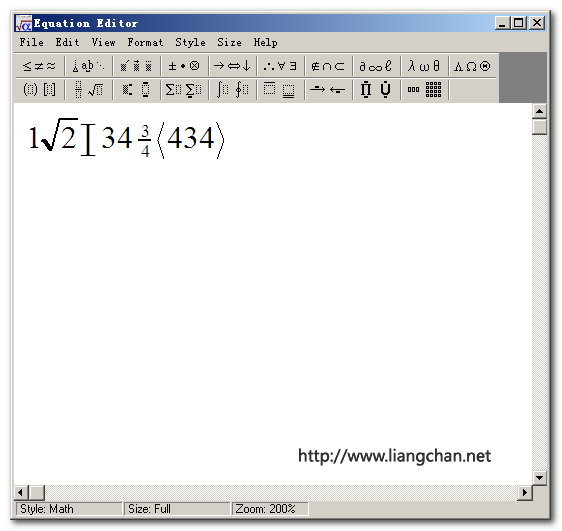Open the labeled arrow templates palette
Viewport: 562px width, 531px height.
click(x=328, y=90)
